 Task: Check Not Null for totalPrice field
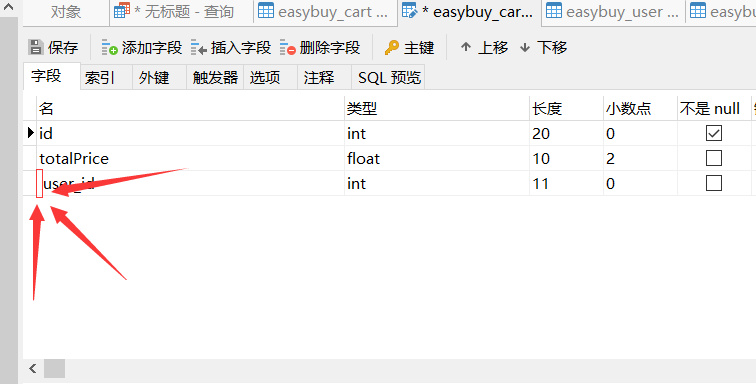tap(714, 158)
